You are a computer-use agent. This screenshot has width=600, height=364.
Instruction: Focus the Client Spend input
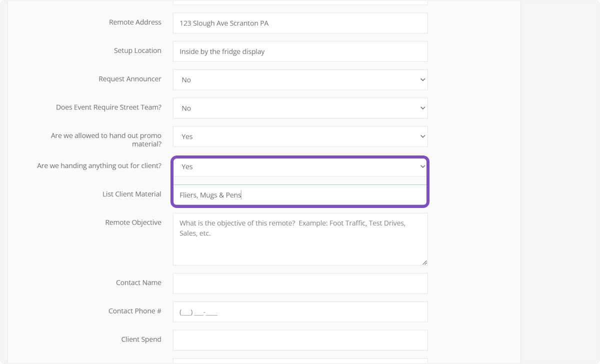[x=300, y=340]
